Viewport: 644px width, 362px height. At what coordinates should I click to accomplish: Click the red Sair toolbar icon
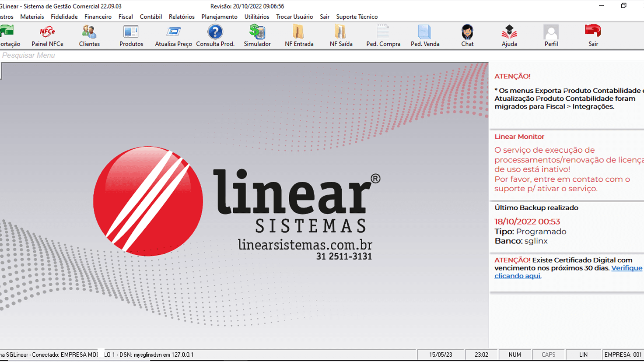593,35
